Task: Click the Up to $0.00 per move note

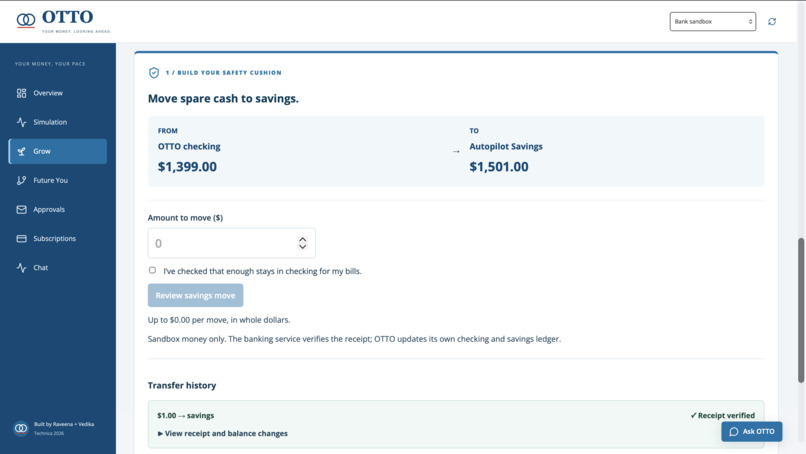Action: click(x=219, y=320)
